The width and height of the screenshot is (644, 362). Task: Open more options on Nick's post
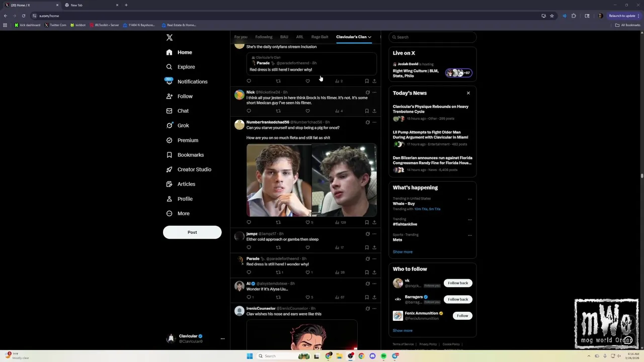(x=374, y=93)
